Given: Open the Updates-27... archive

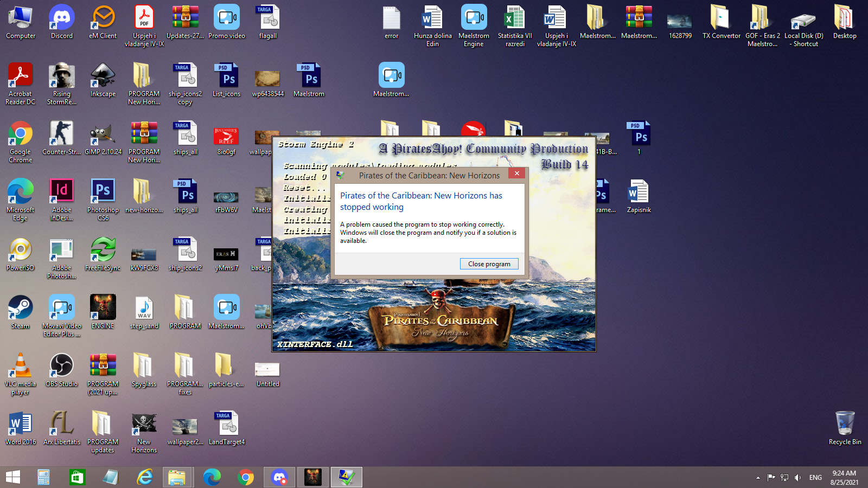Looking at the screenshot, I should click(x=186, y=22).
